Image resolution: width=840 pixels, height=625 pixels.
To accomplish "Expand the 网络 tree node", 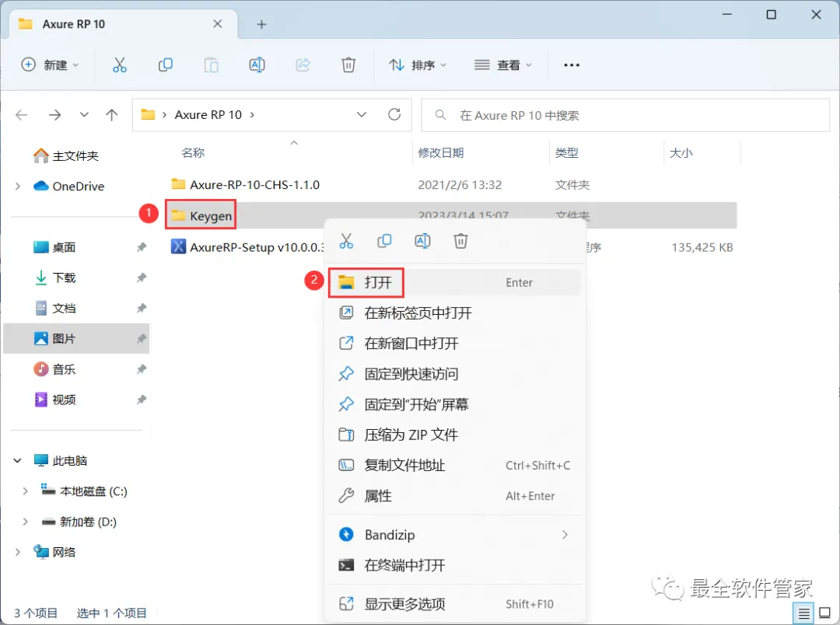I will click(x=18, y=552).
